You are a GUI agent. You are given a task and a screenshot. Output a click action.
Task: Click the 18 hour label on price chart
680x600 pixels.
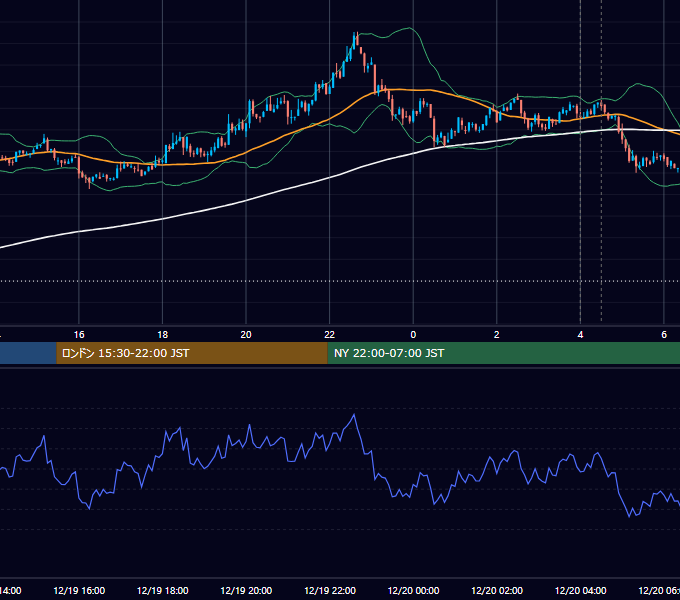[x=162, y=335]
